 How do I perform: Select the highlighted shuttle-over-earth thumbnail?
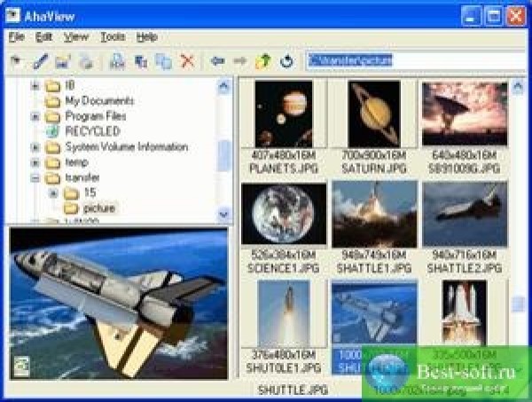point(374,313)
